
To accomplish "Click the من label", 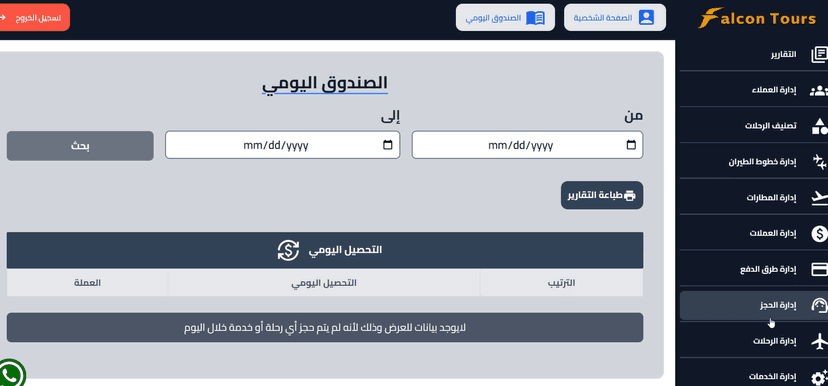I will [633, 116].
